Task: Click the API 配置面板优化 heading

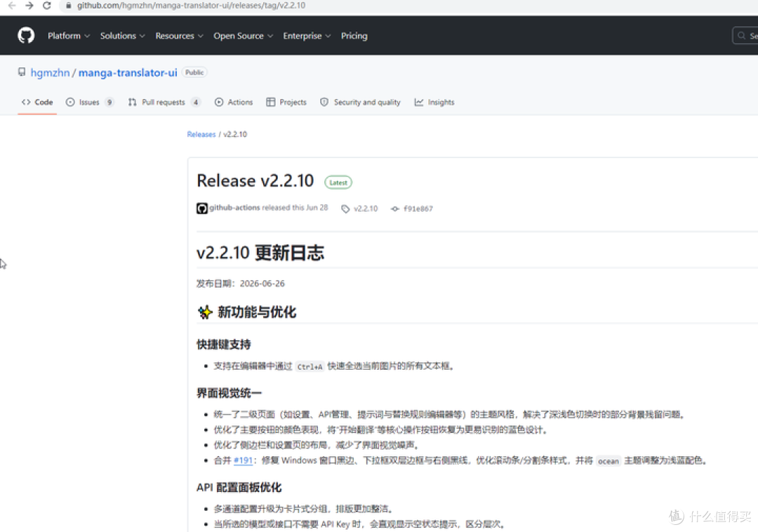Action: 239,487
